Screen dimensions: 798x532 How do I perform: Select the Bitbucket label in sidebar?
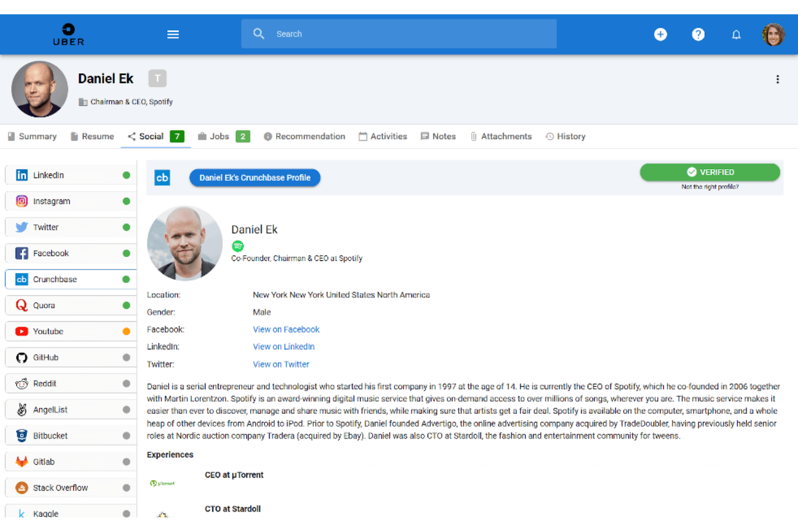(x=50, y=436)
